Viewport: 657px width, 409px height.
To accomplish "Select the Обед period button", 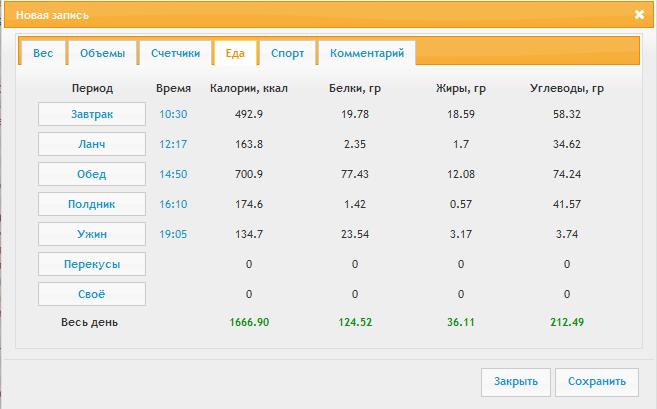I will point(92,174).
